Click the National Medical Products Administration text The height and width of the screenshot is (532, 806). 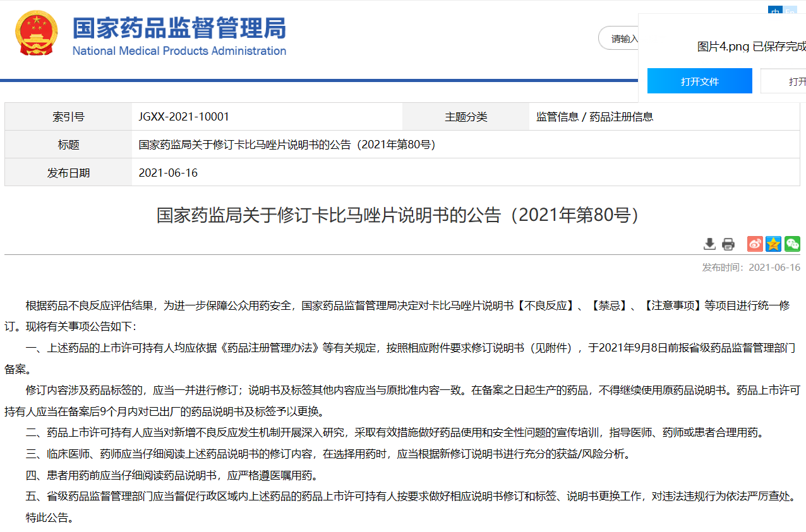pos(179,51)
